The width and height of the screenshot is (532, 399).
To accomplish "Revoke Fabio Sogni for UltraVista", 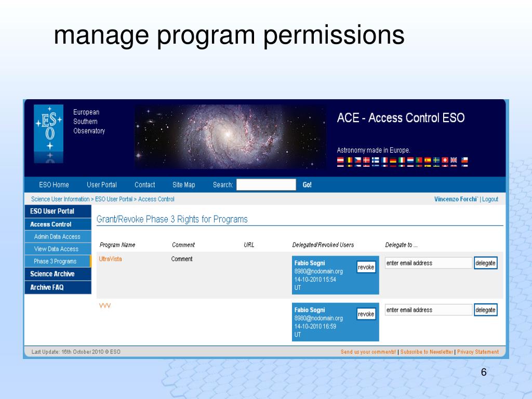I will point(366,267).
